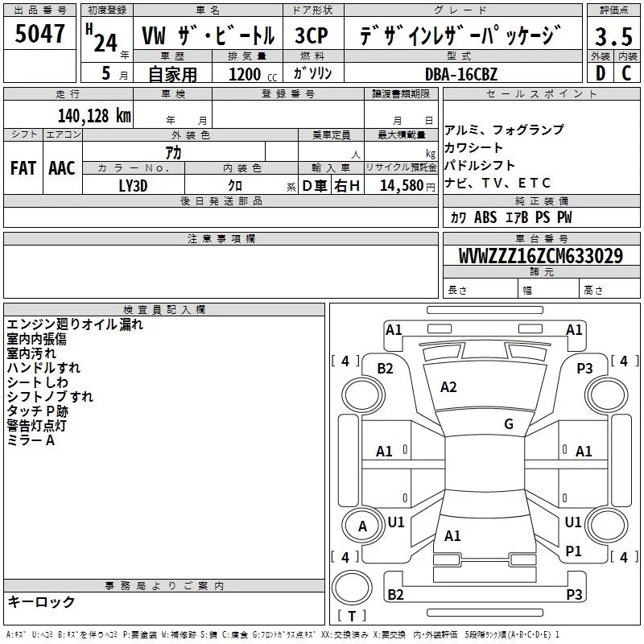Click inspector note 室内内張傷

click(x=36, y=339)
